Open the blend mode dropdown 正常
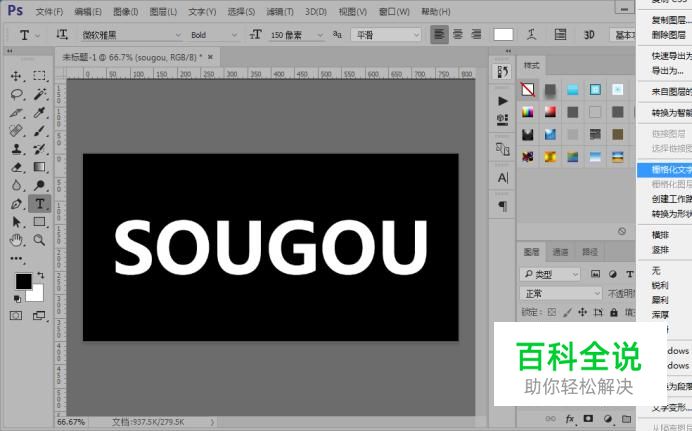The image size is (692, 431). click(560, 293)
